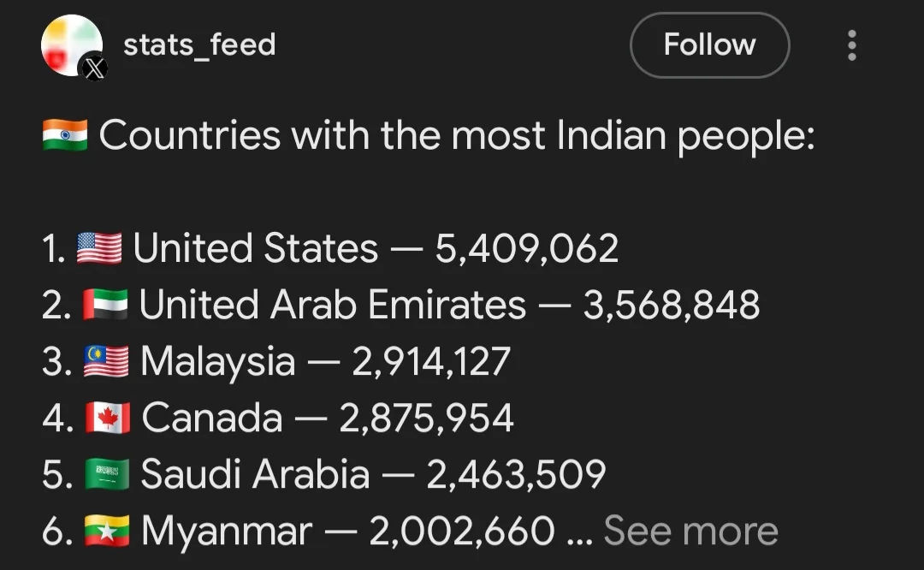Click the United Arab Emirates flag icon
The width and height of the screenshot is (924, 570).
(105, 306)
